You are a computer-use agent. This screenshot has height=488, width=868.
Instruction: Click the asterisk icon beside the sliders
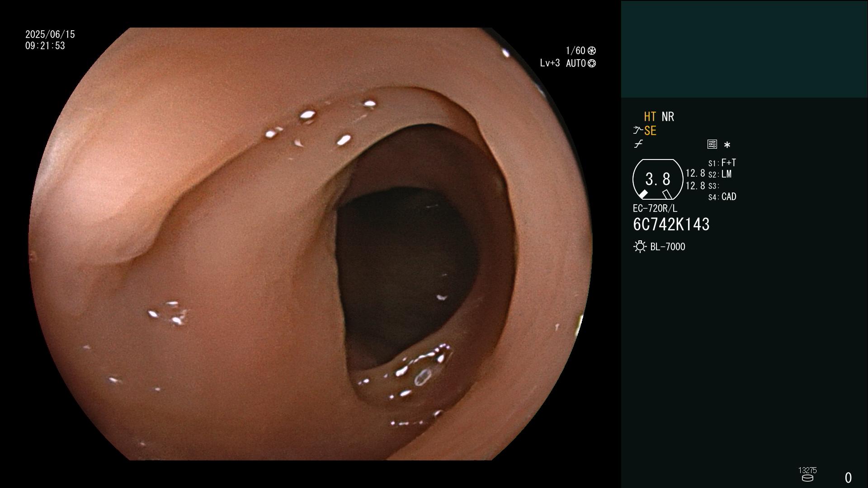pos(727,145)
